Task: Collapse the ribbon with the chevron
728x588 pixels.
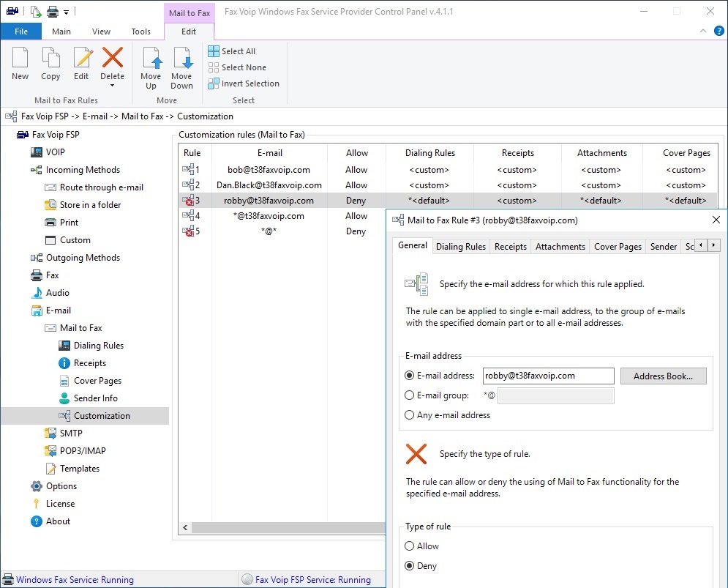Action: (x=703, y=31)
